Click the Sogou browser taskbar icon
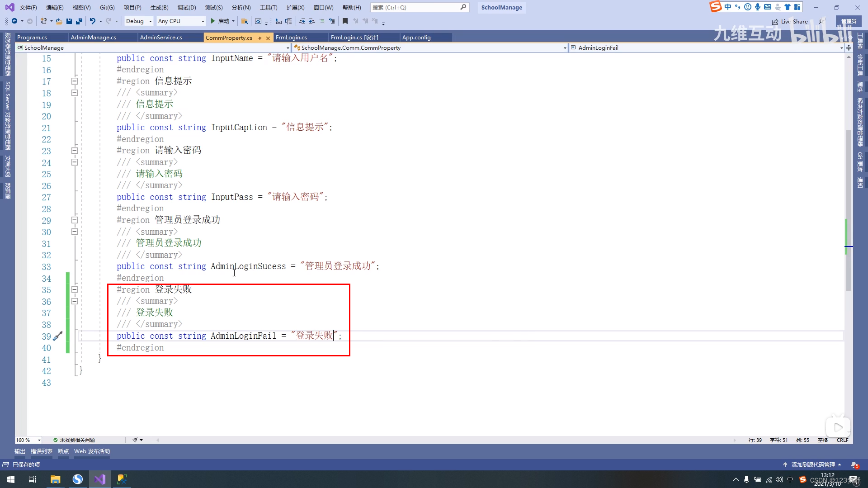 (x=78, y=479)
